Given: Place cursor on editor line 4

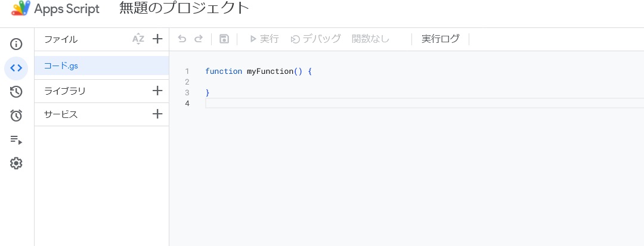Looking at the screenshot, I should (x=425, y=103).
